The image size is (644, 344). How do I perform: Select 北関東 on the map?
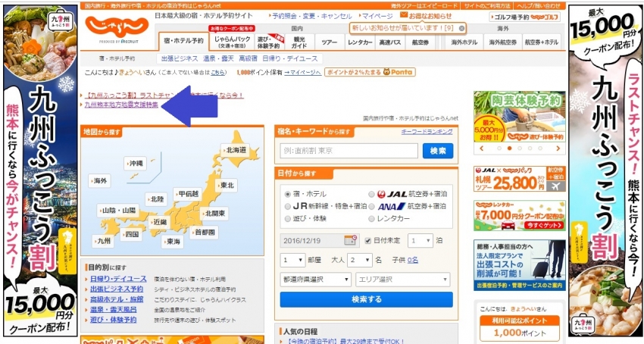215,214
